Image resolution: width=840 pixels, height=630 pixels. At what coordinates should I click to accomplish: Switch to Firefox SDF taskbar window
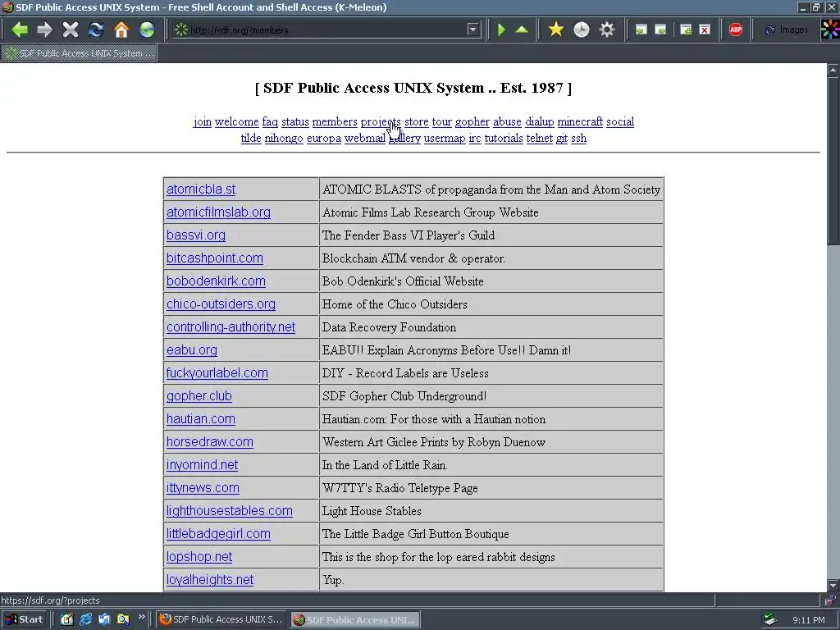pyautogui.click(x=221, y=619)
